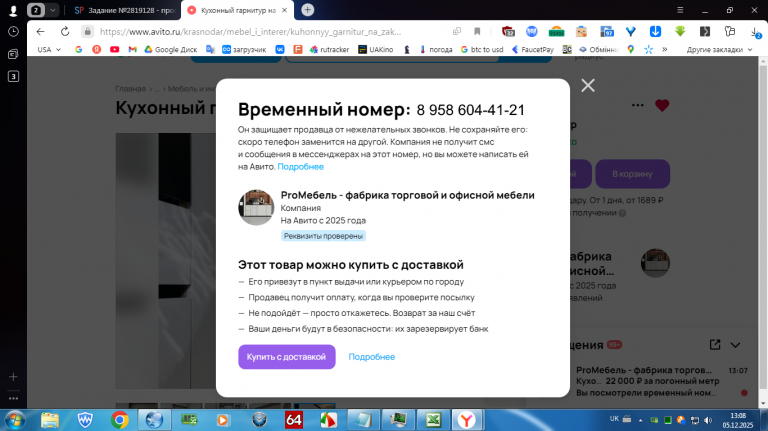Open Excel from the taskbar
Image resolution: width=768 pixels, height=431 pixels.
[433, 420]
